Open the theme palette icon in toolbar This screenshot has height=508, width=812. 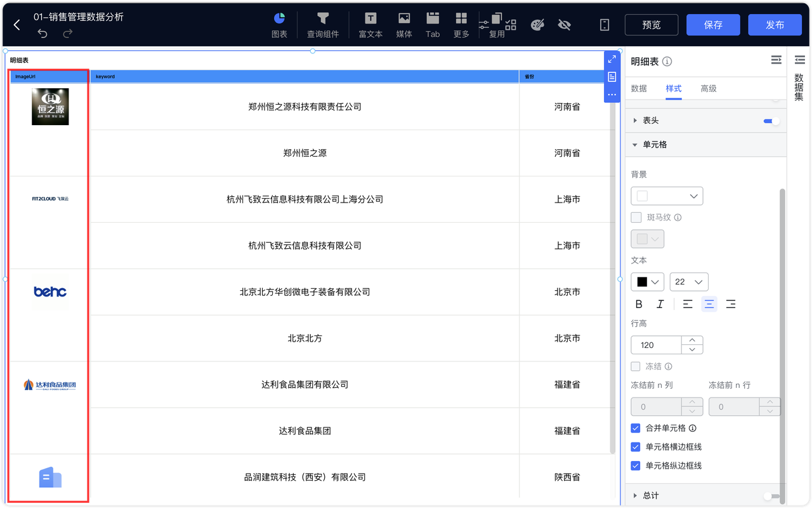click(x=537, y=25)
